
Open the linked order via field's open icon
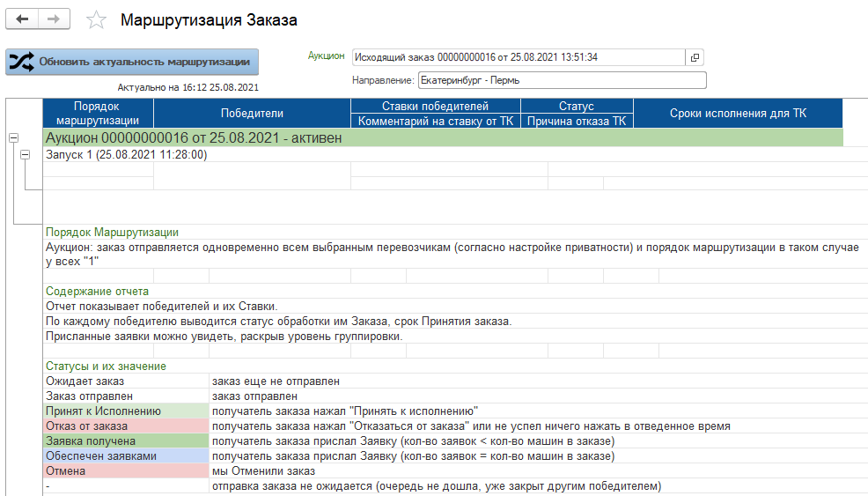695,57
